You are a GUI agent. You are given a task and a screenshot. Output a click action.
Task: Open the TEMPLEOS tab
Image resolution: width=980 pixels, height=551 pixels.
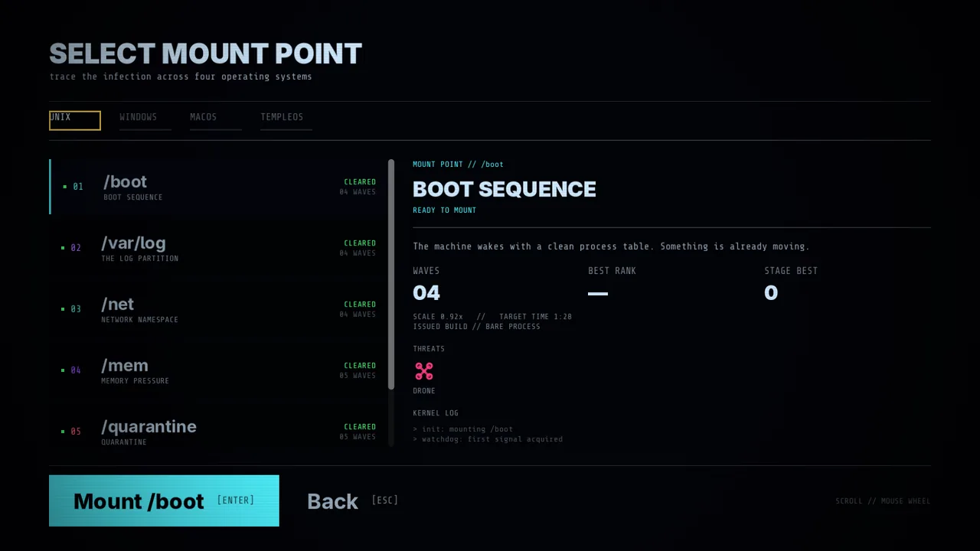[x=286, y=121]
